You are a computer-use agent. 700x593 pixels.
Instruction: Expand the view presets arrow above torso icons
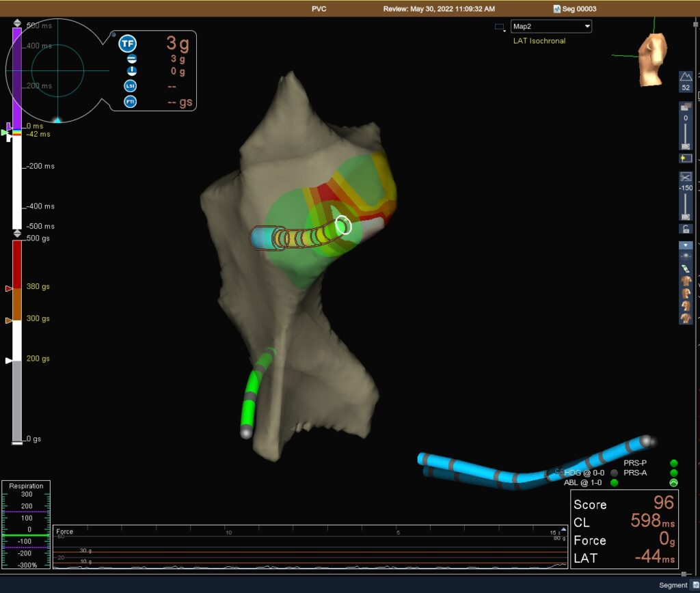click(686, 245)
